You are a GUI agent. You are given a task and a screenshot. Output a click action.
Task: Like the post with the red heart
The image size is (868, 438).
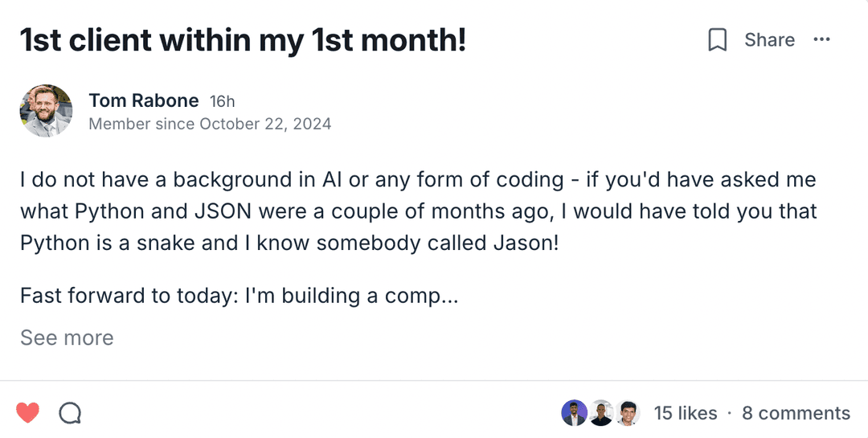click(x=28, y=413)
